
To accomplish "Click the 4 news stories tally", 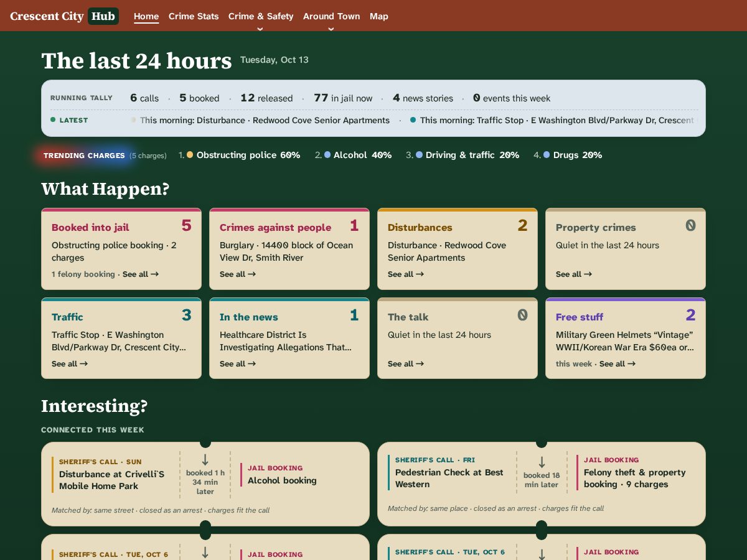I will pyautogui.click(x=423, y=98).
